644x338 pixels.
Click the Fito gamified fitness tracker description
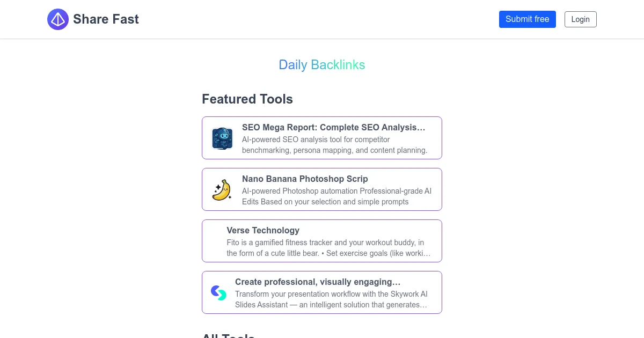click(328, 248)
